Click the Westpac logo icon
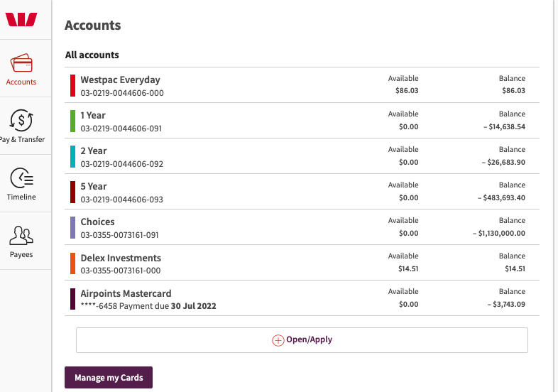 coord(21,19)
